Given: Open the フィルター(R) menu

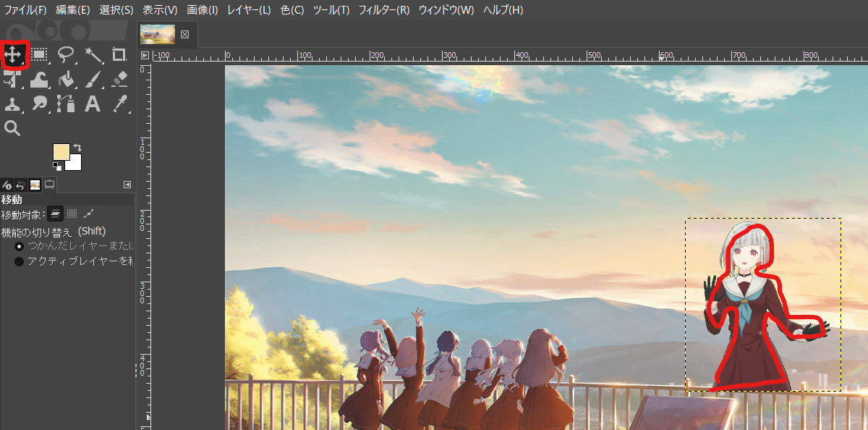Looking at the screenshot, I should [x=384, y=10].
